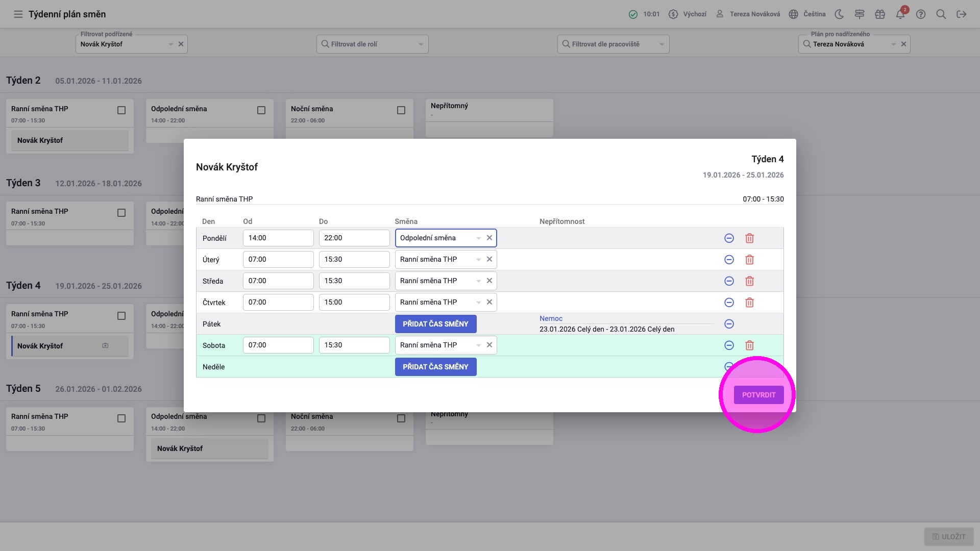Click PŘIDAT ČAS SMĚNY for Neděle
Viewport: 980px width, 551px height.
point(435,367)
